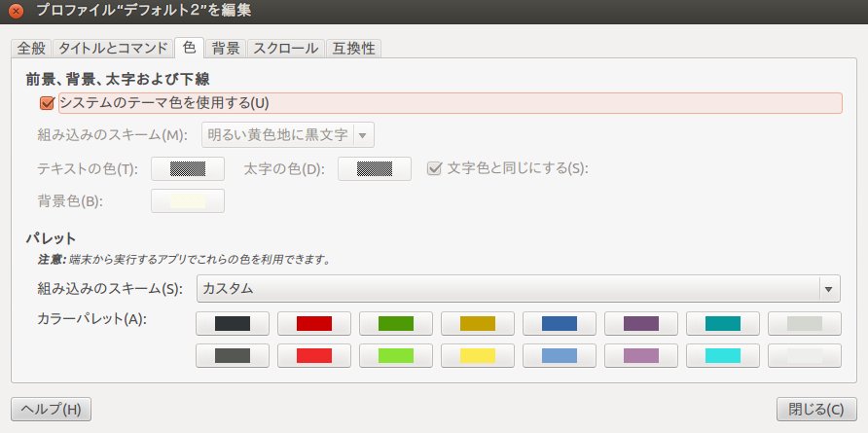Select the light blue palette swatch
This screenshot has height=433, width=868.
click(x=560, y=355)
